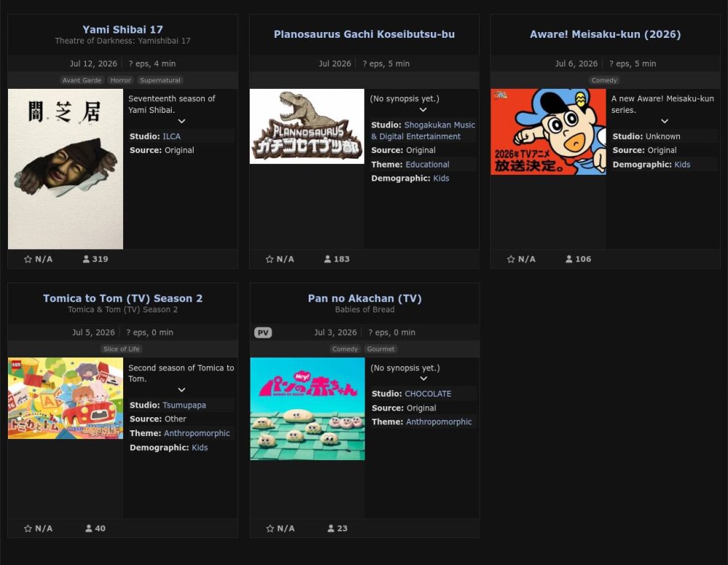This screenshot has height=565, width=728.
Task: Open the Educational theme link
Action: coord(427,165)
